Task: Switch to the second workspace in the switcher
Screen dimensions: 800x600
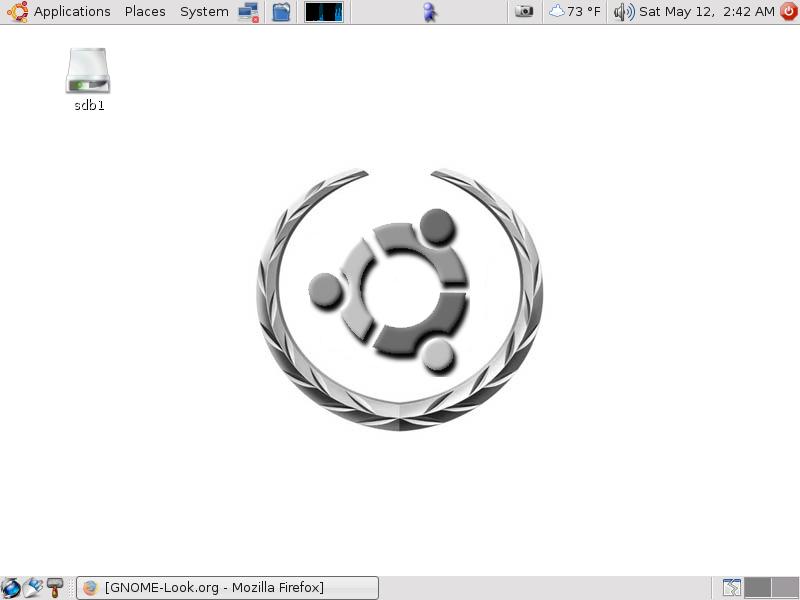Action: [786, 588]
